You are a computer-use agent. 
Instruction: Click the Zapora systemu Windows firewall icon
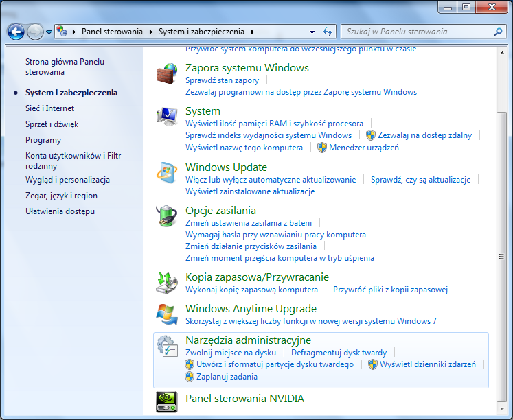click(x=167, y=74)
